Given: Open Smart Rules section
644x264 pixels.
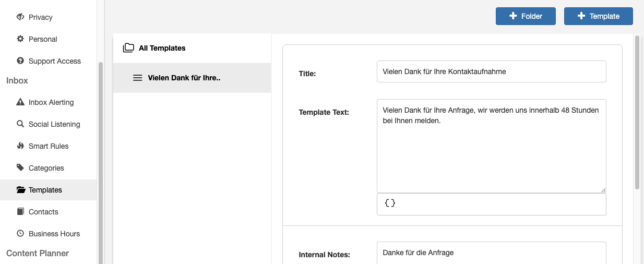Looking at the screenshot, I should click(49, 146).
